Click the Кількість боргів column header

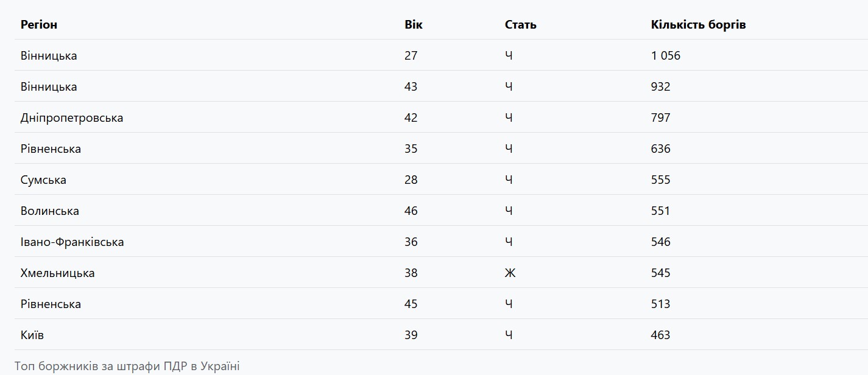pyautogui.click(x=698, y=25)
